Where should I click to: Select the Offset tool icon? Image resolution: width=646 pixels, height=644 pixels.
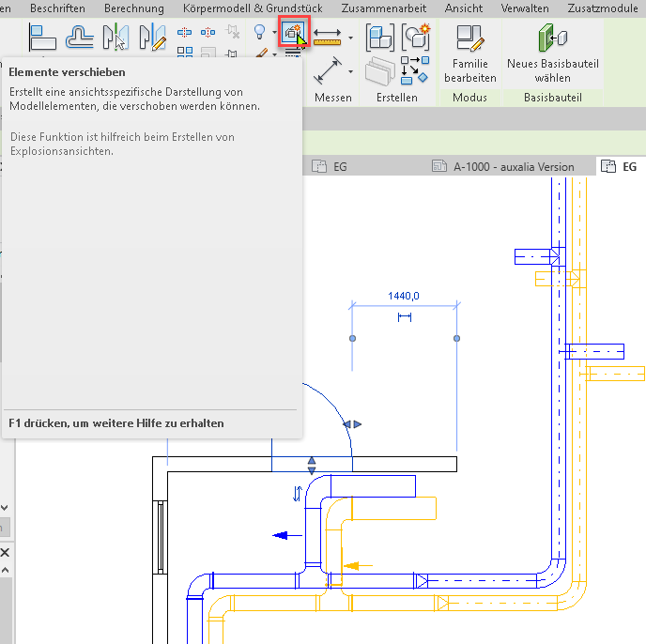click(x=80, y=38)
